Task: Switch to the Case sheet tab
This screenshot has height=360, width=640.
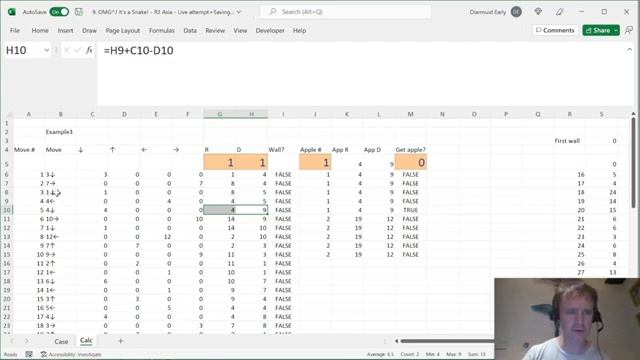Action: tap(61, 341)
